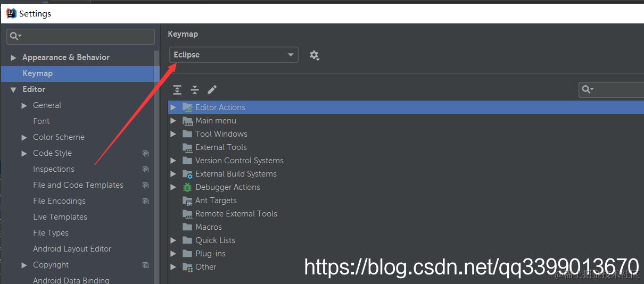Expand the General settings node
Screen dimensions: 644x284
[24, 105]
